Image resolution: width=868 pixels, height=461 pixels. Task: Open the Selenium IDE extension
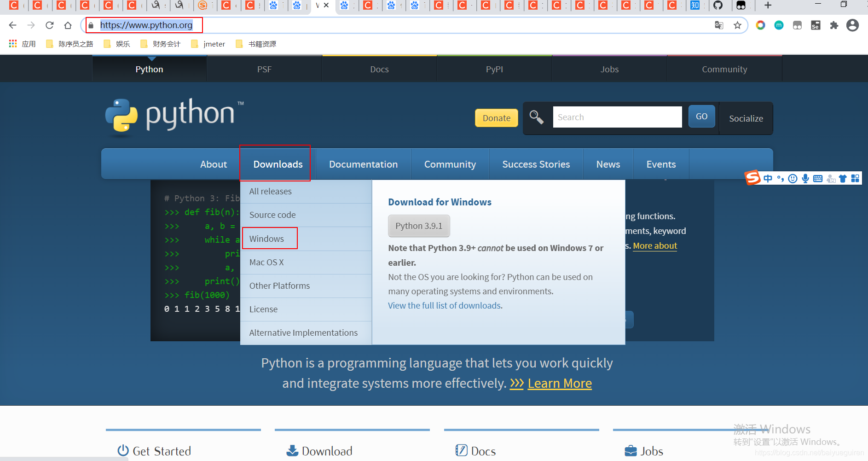click(x=816, y=25)
